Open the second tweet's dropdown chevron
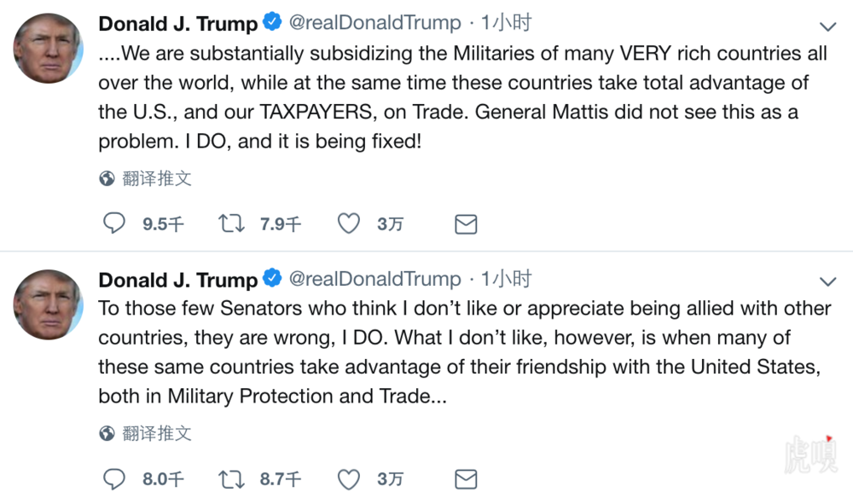The image size is (853, 504). coord(827,281)
